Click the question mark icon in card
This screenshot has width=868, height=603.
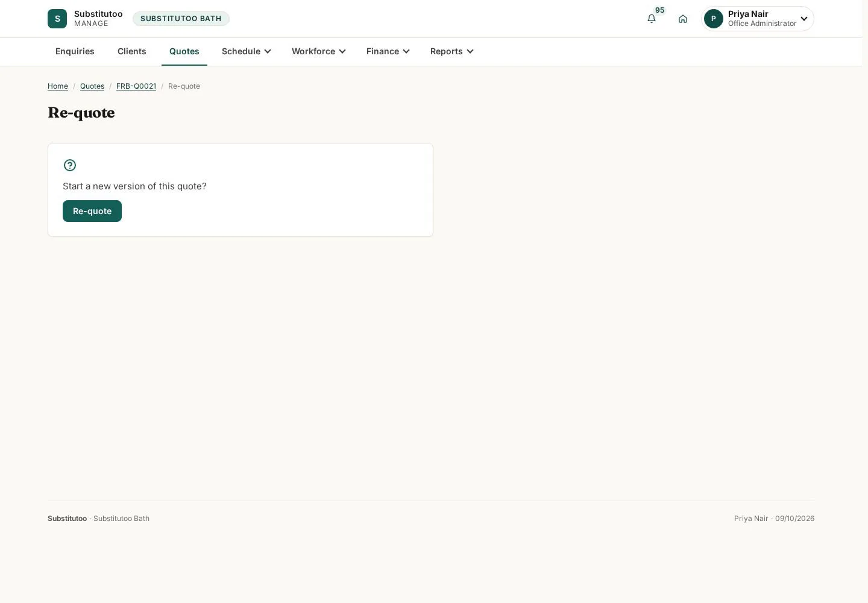click(x=70, y=165)
